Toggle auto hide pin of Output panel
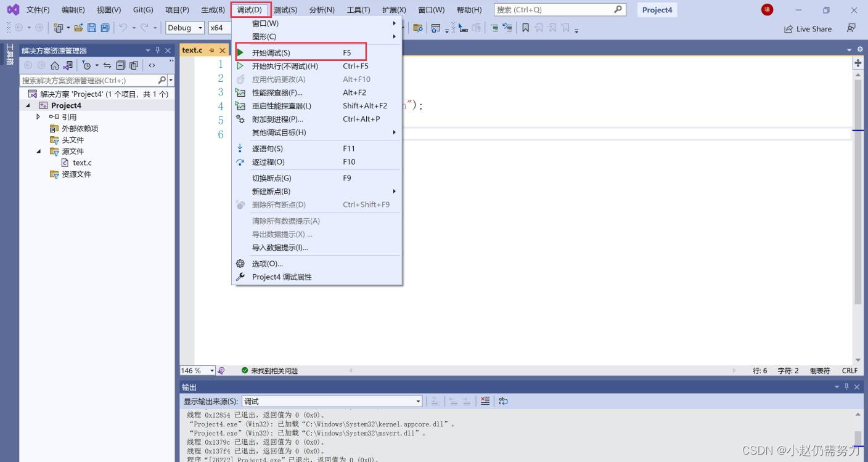Screen dimensions: 868x462 coord(846,387)
